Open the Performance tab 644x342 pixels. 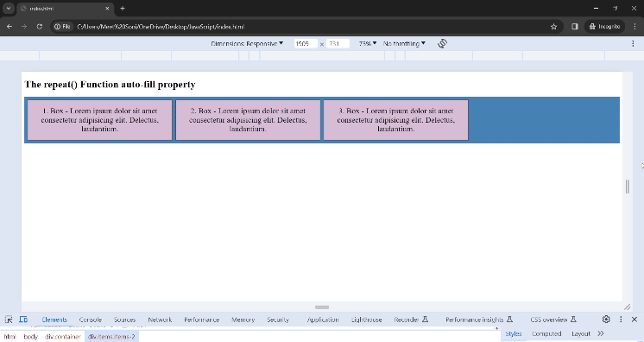[202, 320]
